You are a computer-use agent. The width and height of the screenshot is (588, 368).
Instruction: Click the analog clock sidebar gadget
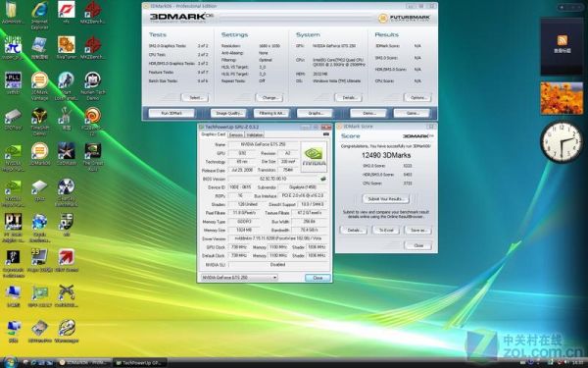(x=562, y=142)
